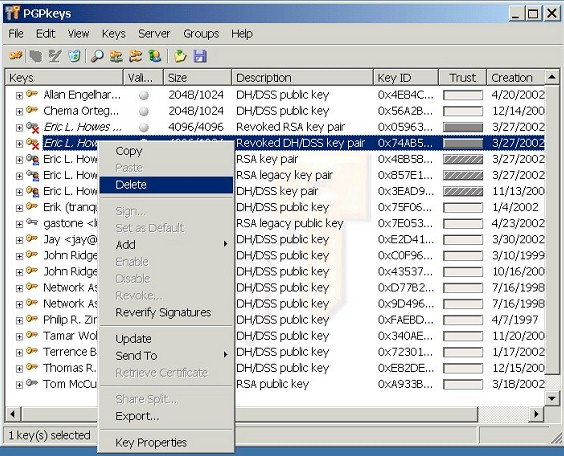Sort by the Keys column header
564x456 pixels.
coord(64,78)
